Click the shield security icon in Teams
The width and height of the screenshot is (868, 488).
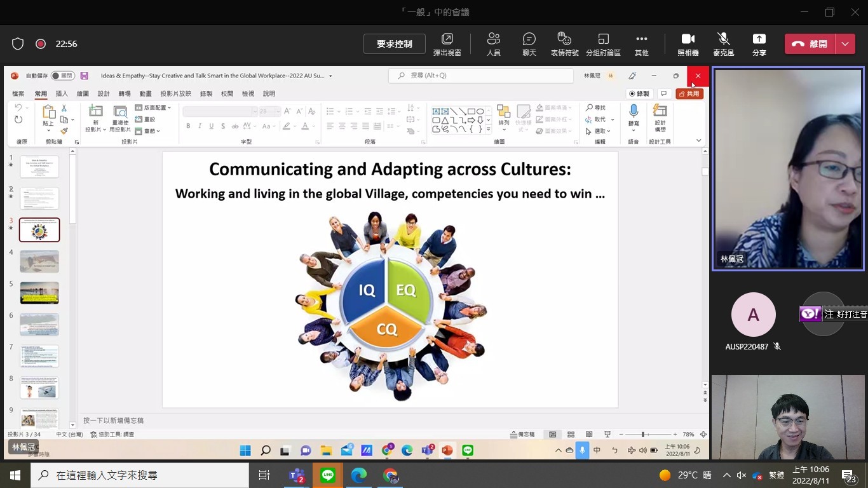point(18,44)
